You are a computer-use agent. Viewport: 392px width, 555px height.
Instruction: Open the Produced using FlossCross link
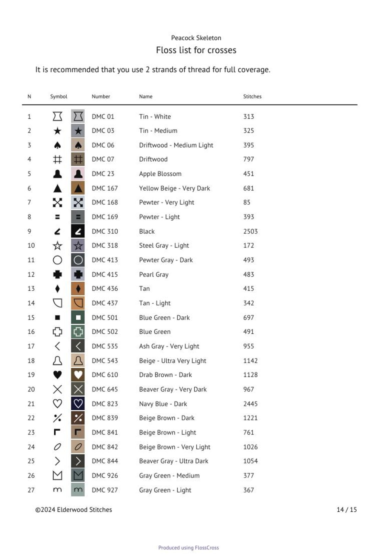[x=188, y=548]
